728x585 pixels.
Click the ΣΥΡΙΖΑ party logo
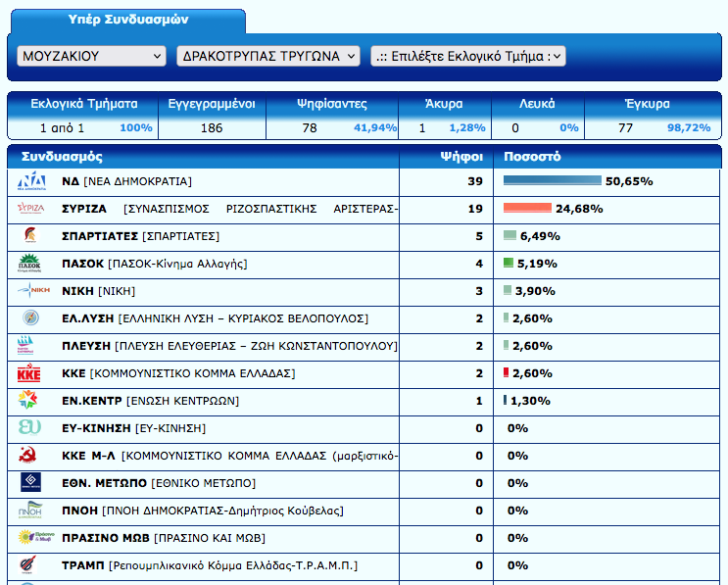(31, 209)
